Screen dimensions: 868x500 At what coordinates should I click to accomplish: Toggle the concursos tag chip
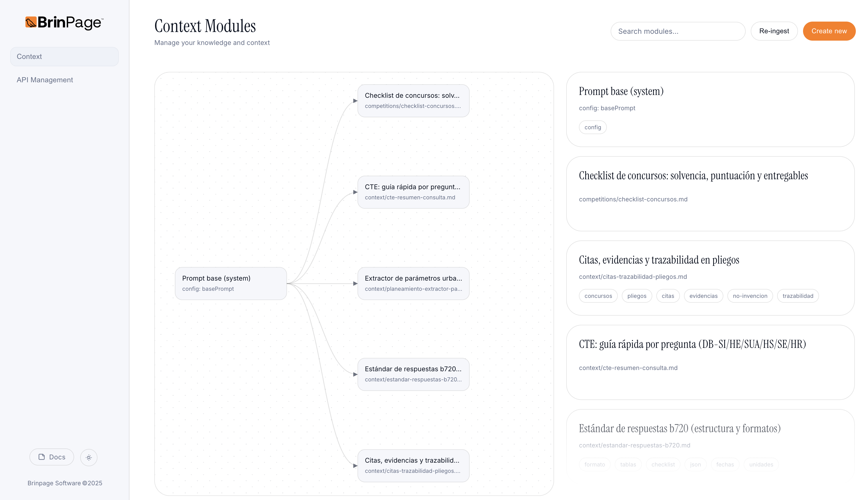point(598,296)
